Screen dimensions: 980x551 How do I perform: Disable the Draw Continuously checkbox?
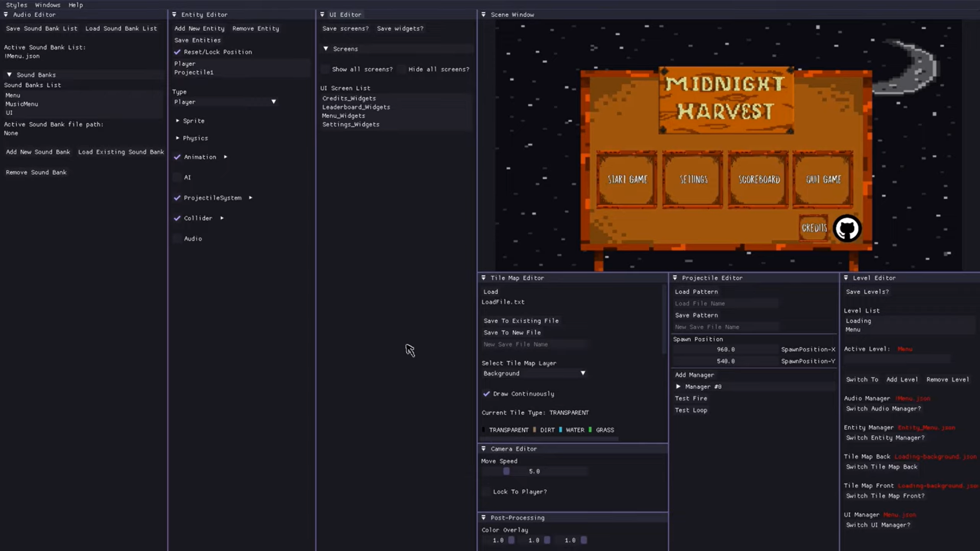[486, 394]
